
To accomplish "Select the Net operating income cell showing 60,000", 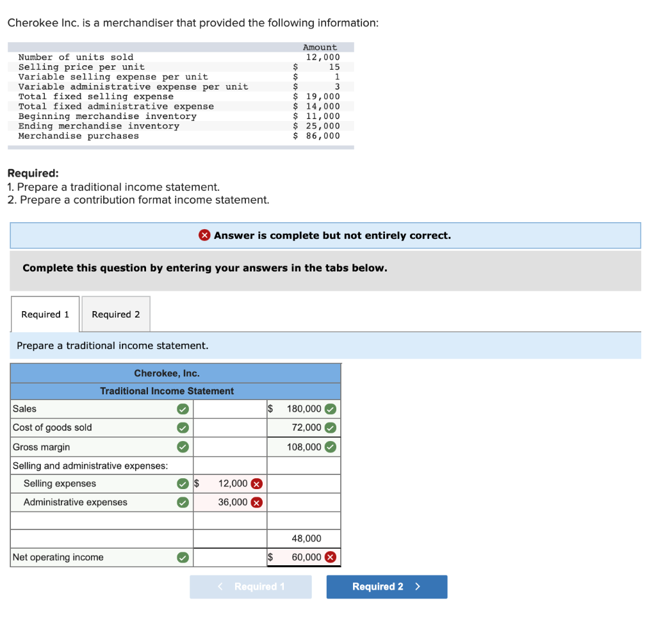I will 304,557.
